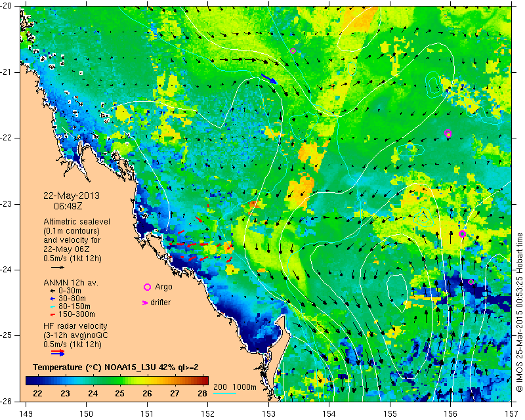
Task: Click the green 25°C section of colorbar
Action: click(x=119, y=381)
